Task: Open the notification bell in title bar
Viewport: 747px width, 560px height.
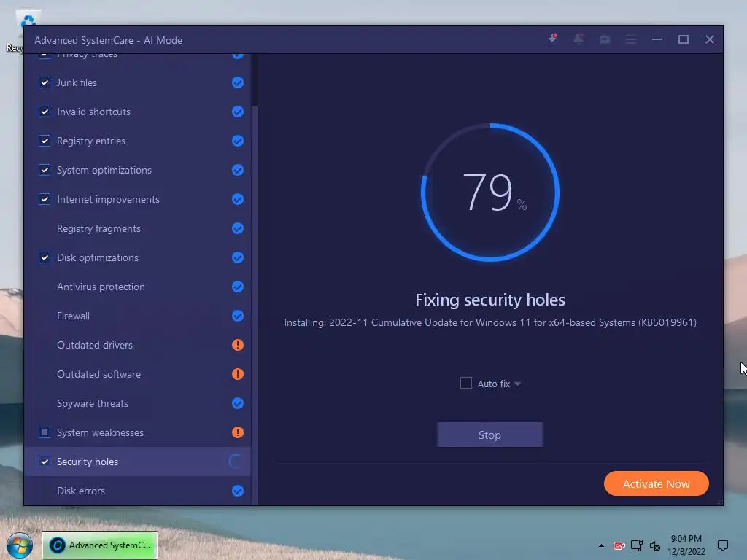Action: [x=578, y=39]
